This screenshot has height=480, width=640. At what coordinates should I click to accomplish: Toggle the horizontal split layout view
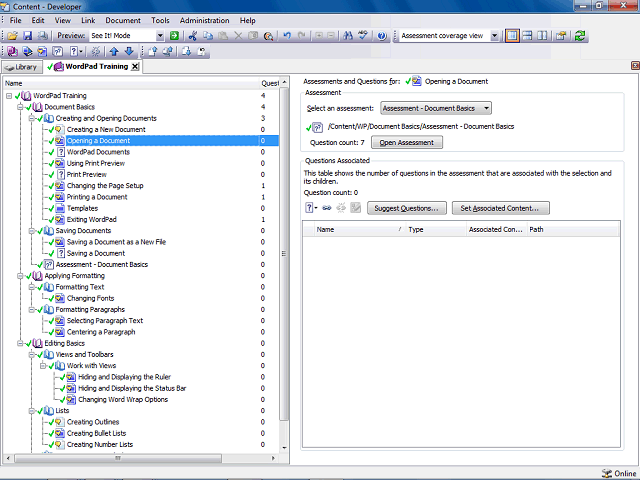coord(527,36)
